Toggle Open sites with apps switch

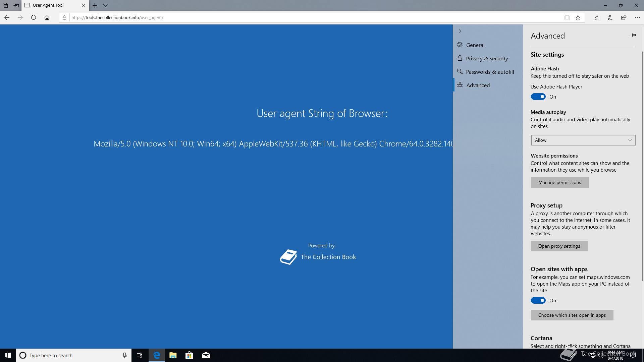pos(538,301)
